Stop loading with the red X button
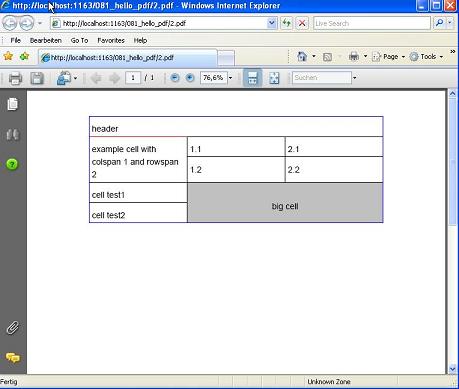Image resolution: width=459 pixels, height=389 pixels. point(302,23)
